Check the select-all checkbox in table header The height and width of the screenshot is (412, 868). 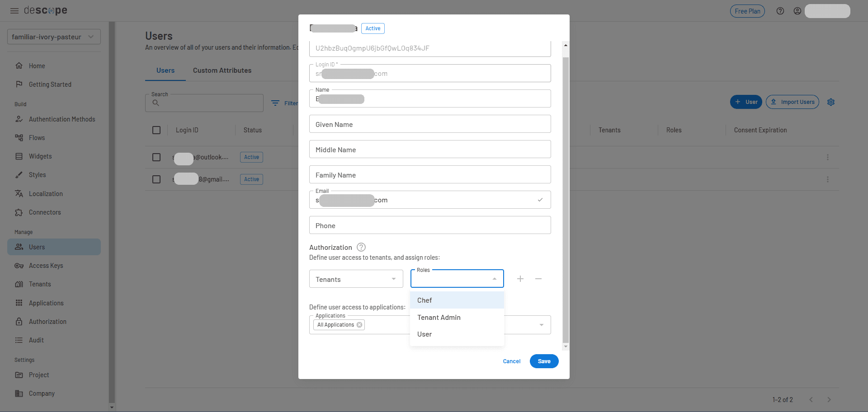(x=156, y=130)
